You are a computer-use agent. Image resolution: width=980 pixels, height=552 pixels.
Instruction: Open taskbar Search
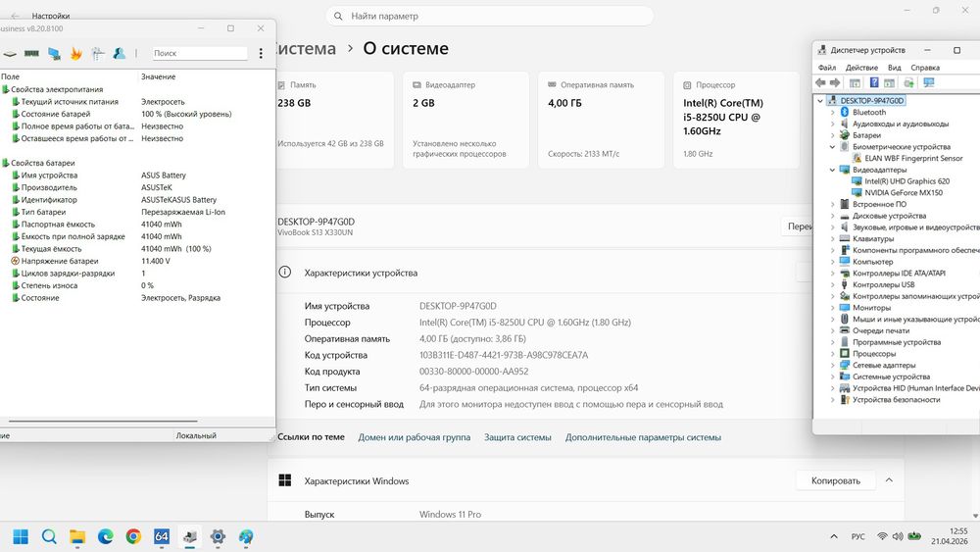(x=49, y=536)
